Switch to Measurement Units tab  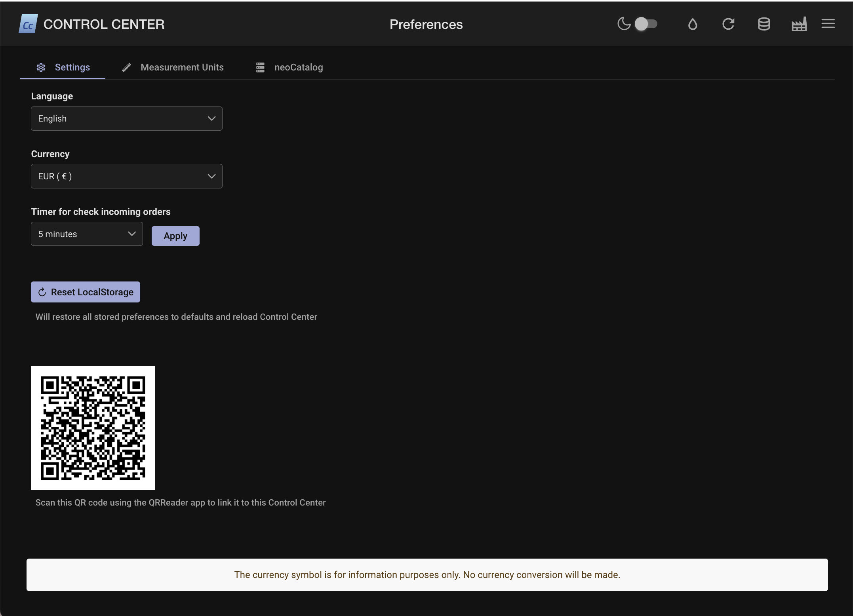click(x=182, y=67)
